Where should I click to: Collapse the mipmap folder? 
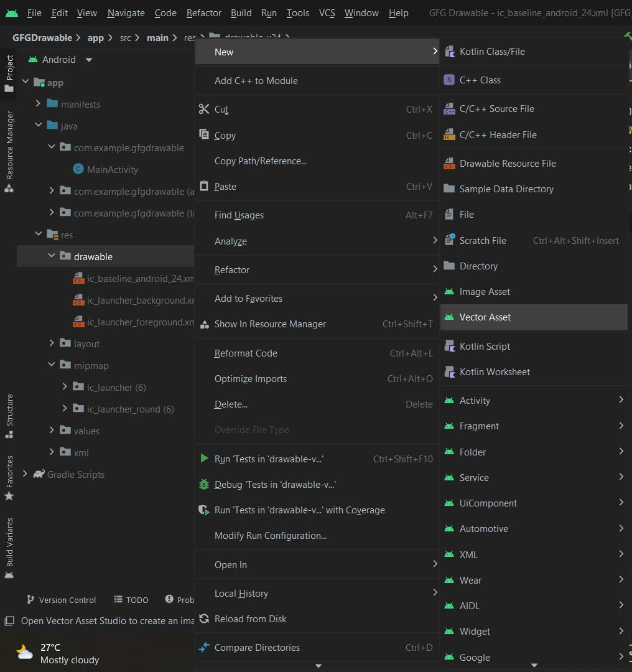(52, 364)
